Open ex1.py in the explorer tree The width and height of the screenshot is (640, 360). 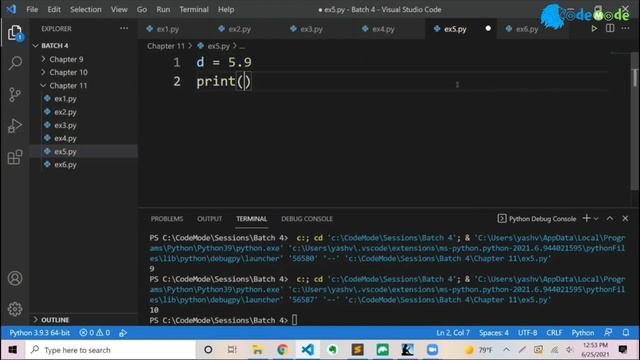(x=65, y=99)
